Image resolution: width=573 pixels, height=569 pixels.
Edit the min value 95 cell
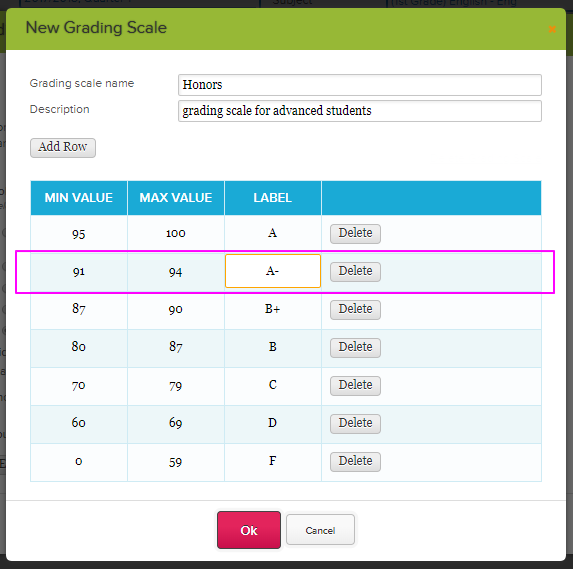click(79, 234)
